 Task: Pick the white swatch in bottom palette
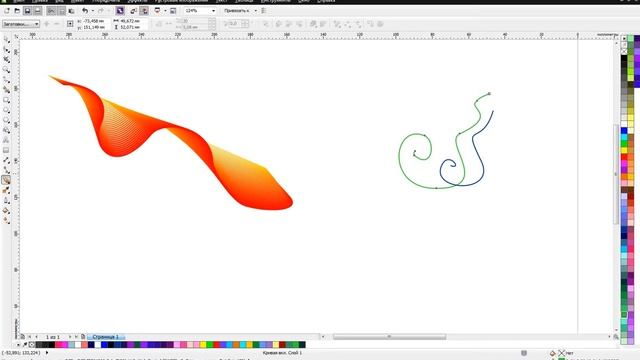78,345
